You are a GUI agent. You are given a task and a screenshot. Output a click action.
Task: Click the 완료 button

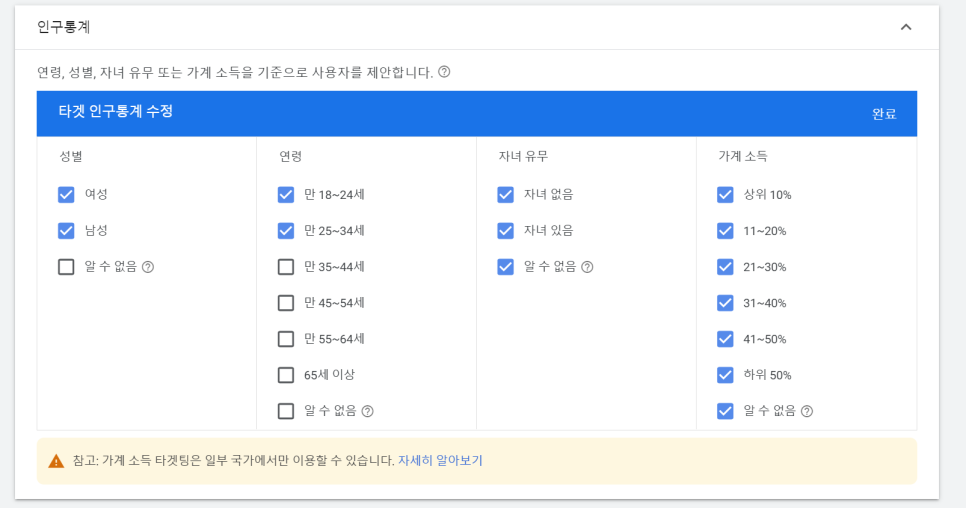884,114
